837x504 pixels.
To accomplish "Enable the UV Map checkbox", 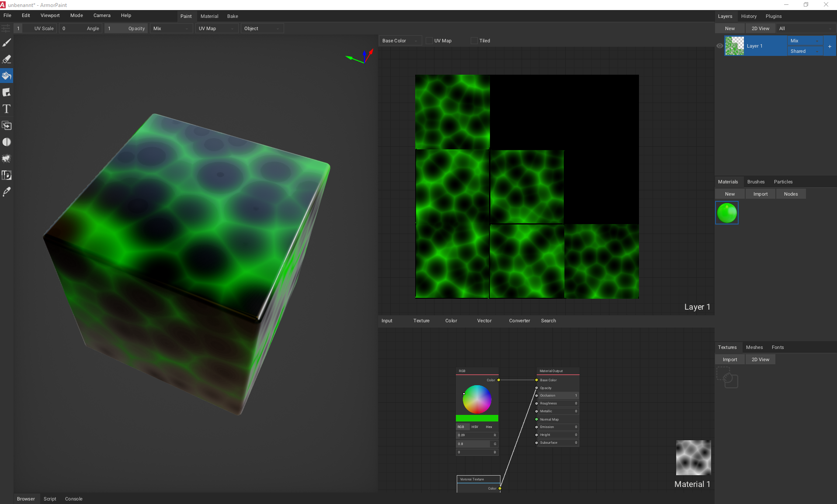I will coord(429,41).
